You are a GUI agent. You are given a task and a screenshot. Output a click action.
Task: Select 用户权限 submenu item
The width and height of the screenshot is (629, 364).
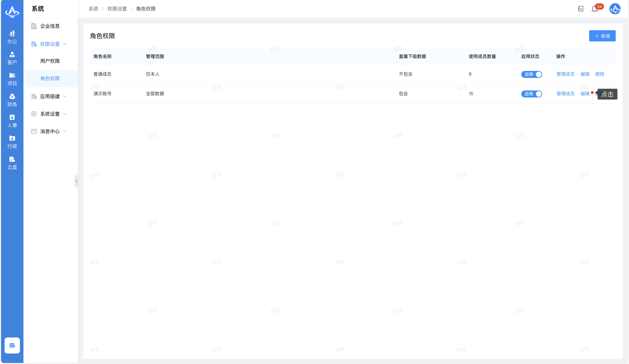tap(50, 61)
